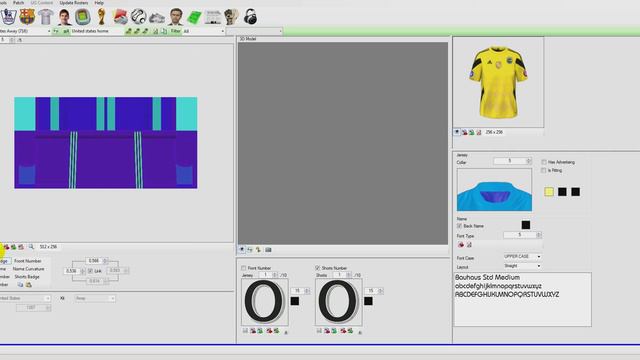This screenshot has width=640, height=360.
Task: Open the Teams section (Barcelona crest icon)
Action: click(27, 17)
